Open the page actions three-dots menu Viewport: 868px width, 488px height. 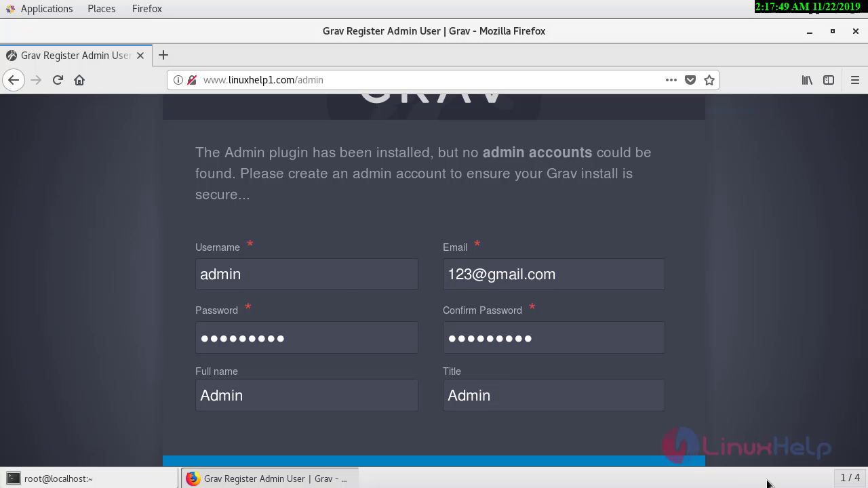pos(671,80)
